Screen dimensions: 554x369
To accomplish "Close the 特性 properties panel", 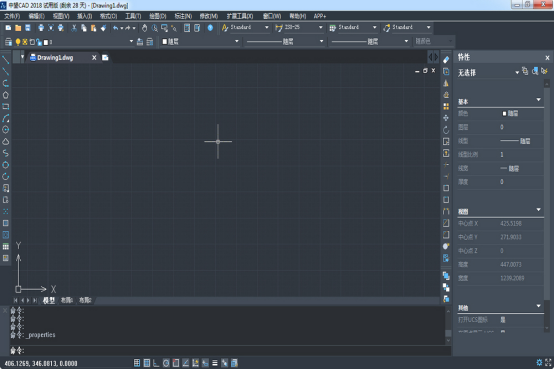I will coord(547,58).
